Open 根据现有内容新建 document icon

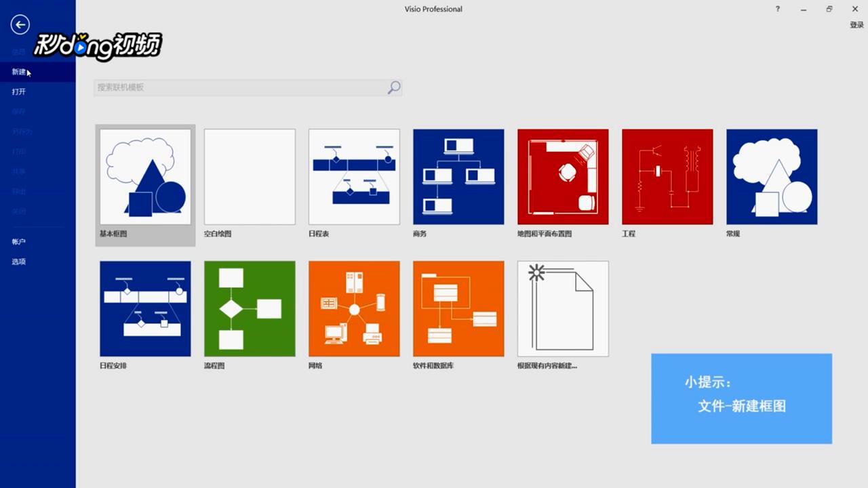click(x=563, y=309)
